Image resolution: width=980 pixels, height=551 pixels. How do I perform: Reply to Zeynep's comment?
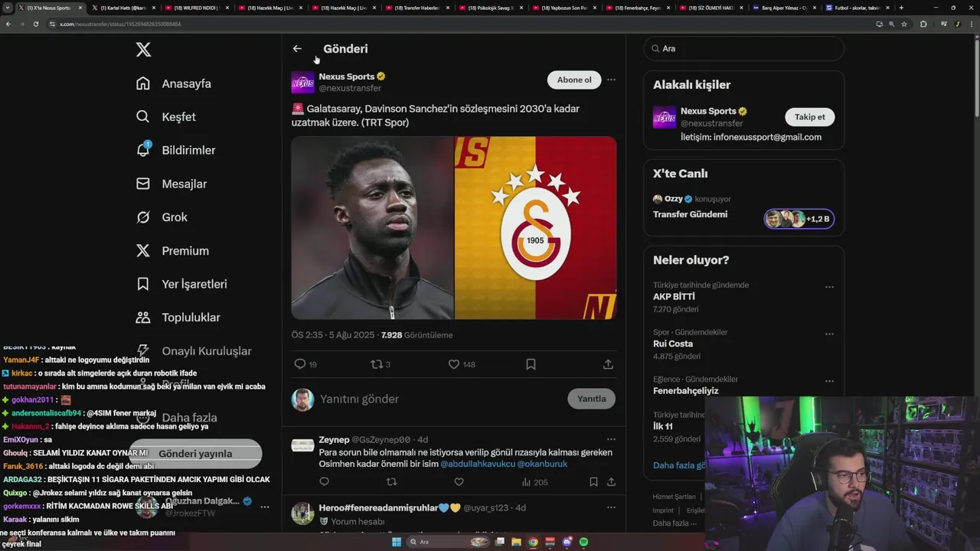point(324,482)
